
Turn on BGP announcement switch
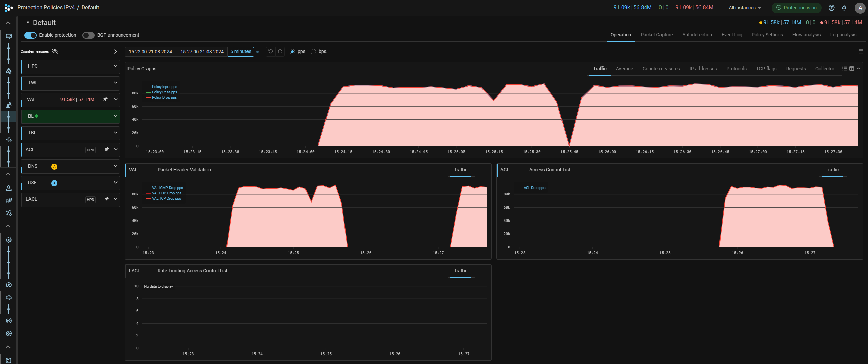88,35
